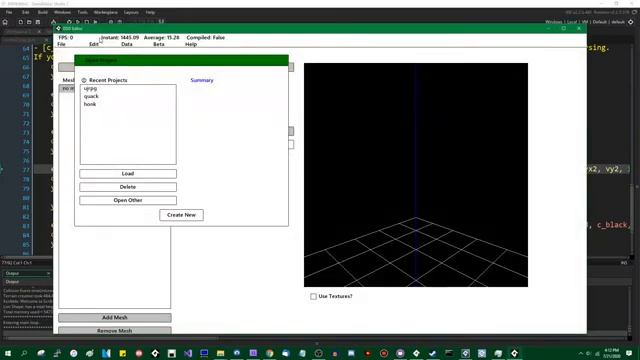Click the rightmost GameMaker taskbar icon

pos(514,353)
